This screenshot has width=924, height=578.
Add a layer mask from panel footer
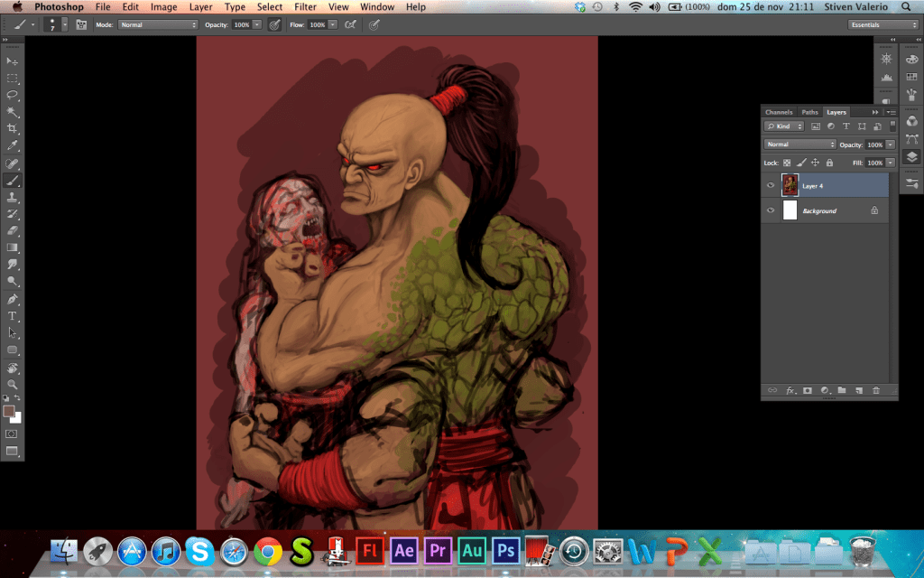coord(808,391)
